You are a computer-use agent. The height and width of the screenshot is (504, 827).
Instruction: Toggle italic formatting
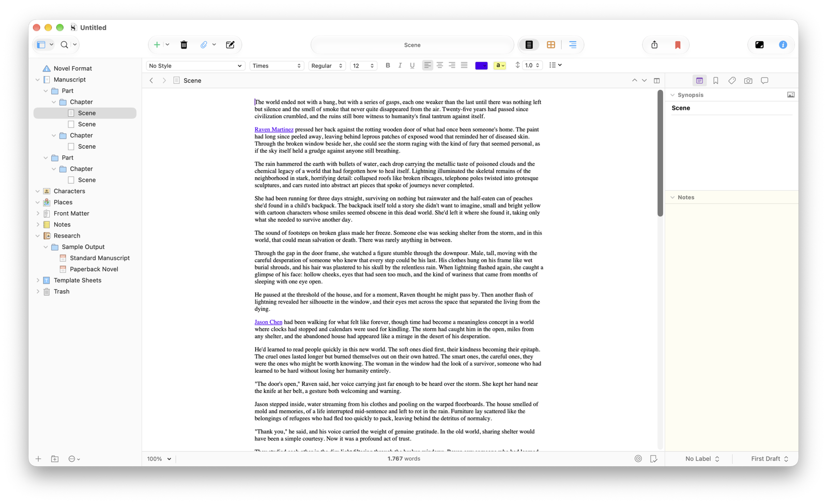coord(400,66)
